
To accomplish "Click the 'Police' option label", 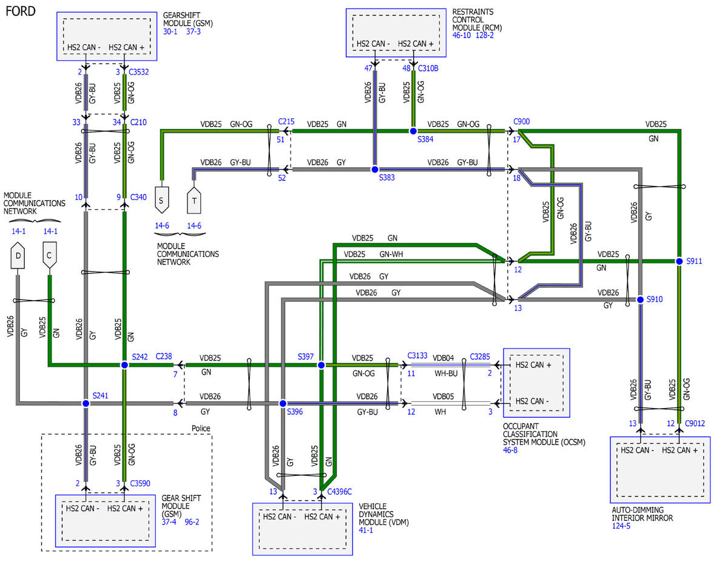I will [x=201, y=428].
